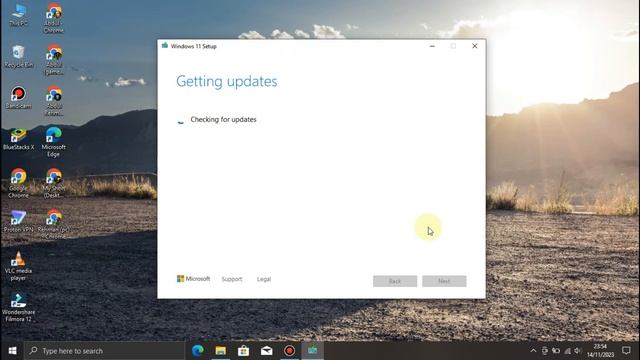This screenshot has width=640, height=360.
Task: Open File Explorer from the taskbar
Action: click(221, 351)
